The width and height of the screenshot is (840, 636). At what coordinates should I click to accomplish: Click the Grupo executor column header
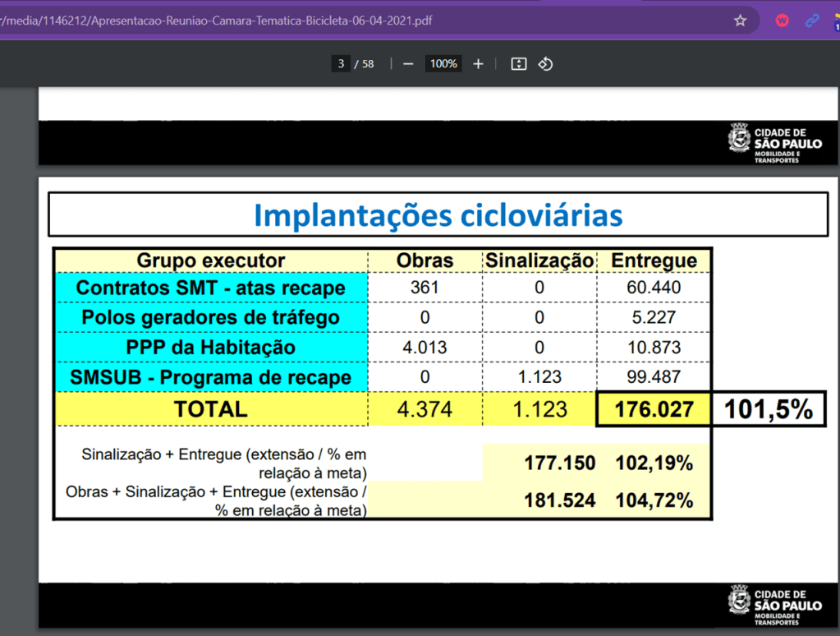point(211,260)
